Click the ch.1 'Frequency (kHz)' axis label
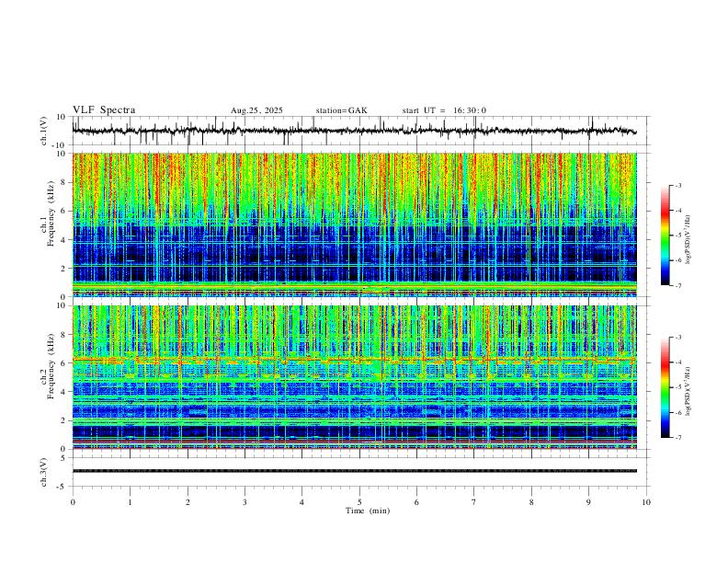Screen dimensions: 728x563 click(51, 213)
